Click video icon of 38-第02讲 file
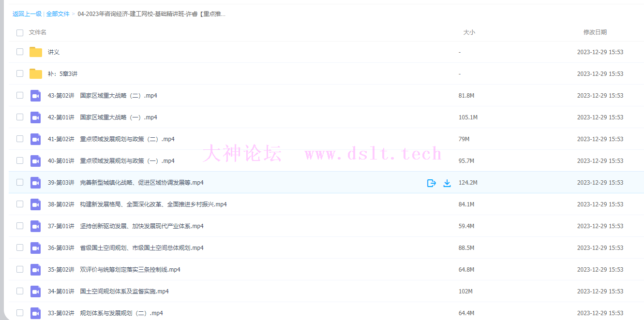Image resolution: width=644 pixels, height=320 pixels. (x=36, y=204)
